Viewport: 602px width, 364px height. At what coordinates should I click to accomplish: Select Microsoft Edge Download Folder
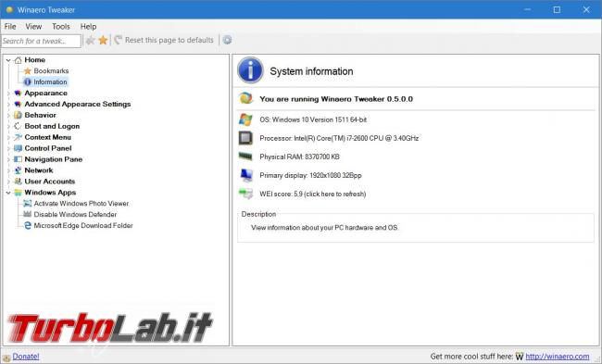[83, 226]
